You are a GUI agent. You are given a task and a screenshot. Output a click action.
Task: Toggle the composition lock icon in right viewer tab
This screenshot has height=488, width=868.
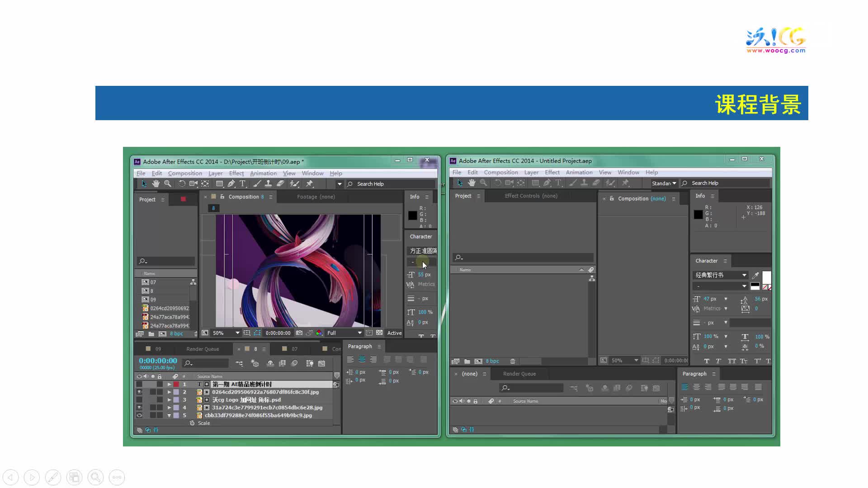click(x=612, y=198)
